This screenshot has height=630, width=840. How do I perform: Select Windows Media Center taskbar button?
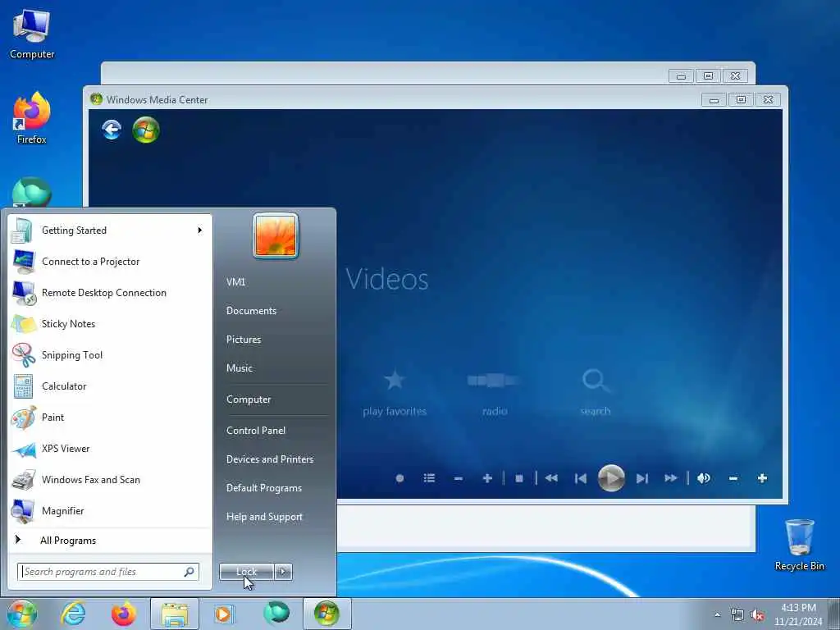pos(326,614)
